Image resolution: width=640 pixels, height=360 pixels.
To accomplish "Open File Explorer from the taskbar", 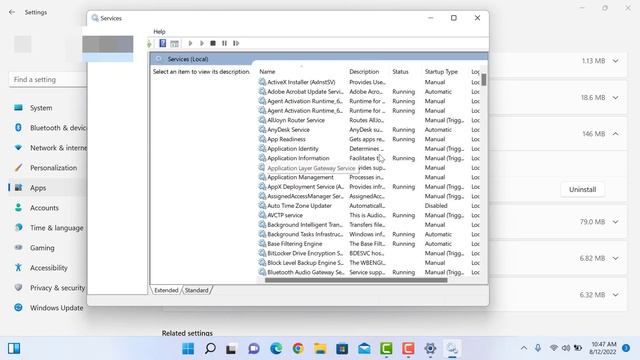I will point(320,349).
